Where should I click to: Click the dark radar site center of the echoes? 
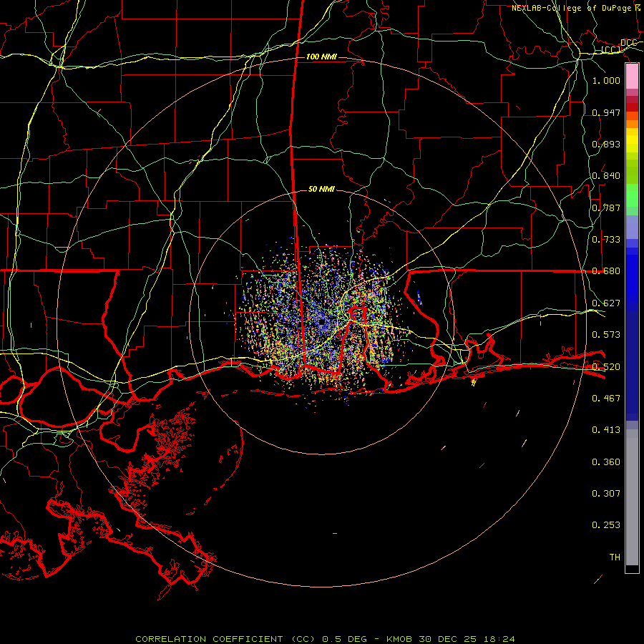(321, 323)
